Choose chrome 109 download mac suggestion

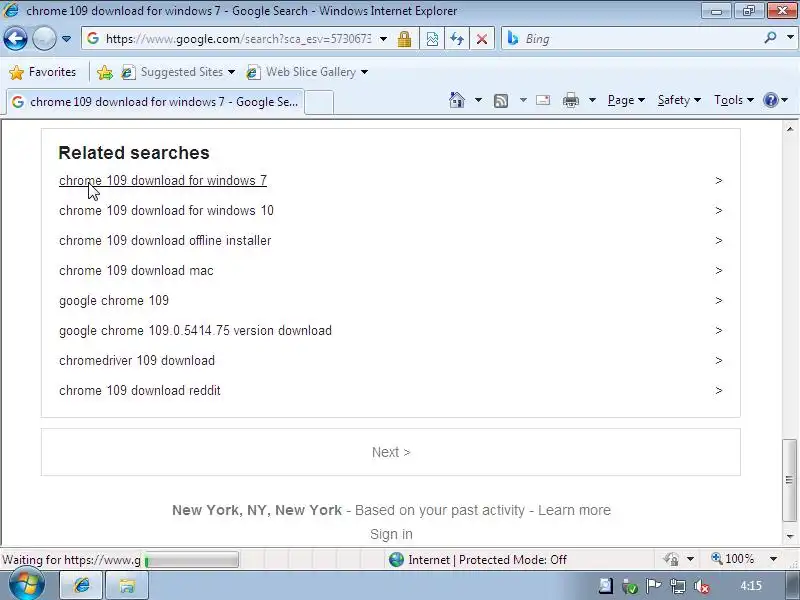[x=136, y=271]
